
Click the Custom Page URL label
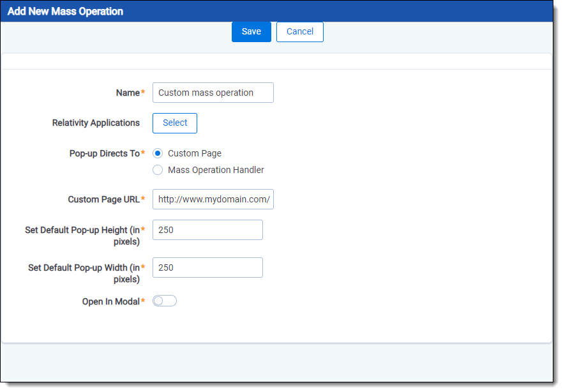click(x=102, y=199)
